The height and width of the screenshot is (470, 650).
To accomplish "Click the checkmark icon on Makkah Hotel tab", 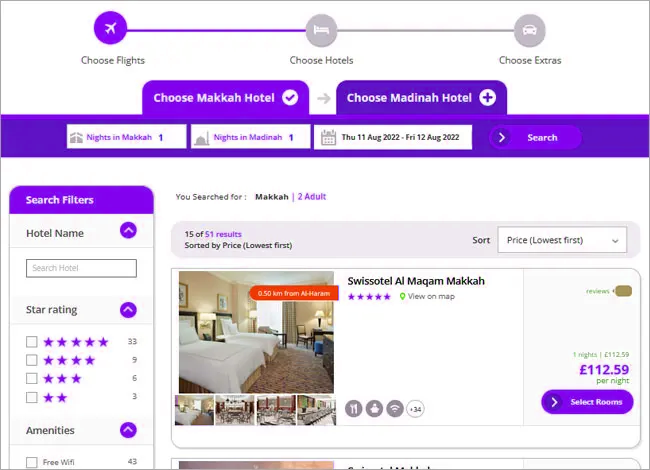I will click(290, 98).
